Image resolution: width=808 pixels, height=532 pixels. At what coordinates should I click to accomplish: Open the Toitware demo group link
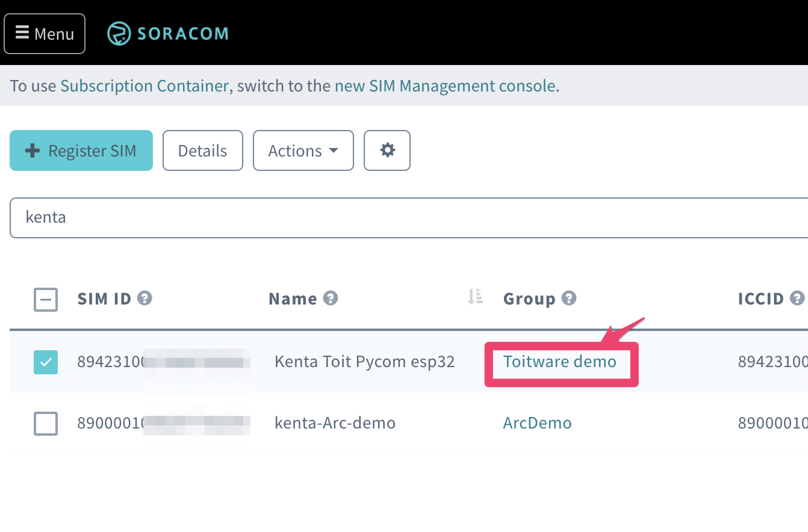[x=560, y=362]
